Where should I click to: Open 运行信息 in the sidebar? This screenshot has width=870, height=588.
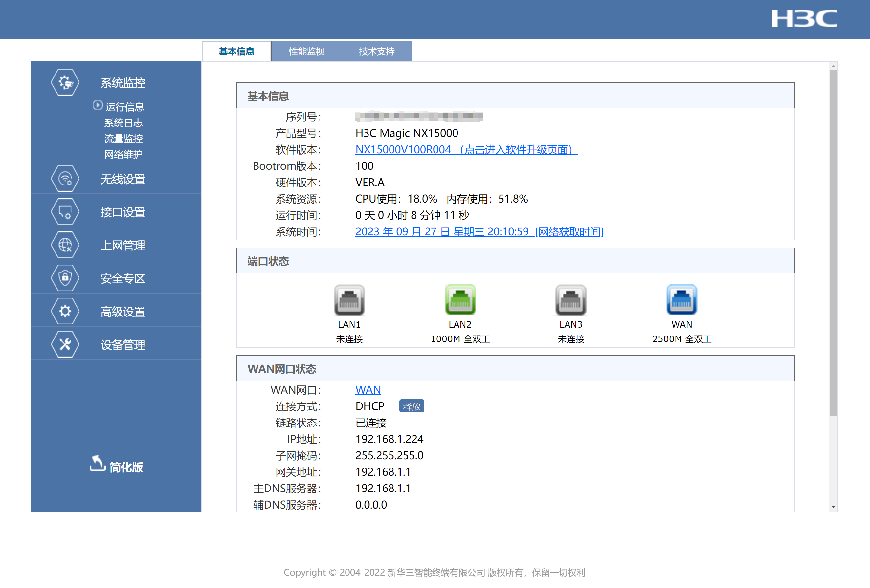point(125,107)
